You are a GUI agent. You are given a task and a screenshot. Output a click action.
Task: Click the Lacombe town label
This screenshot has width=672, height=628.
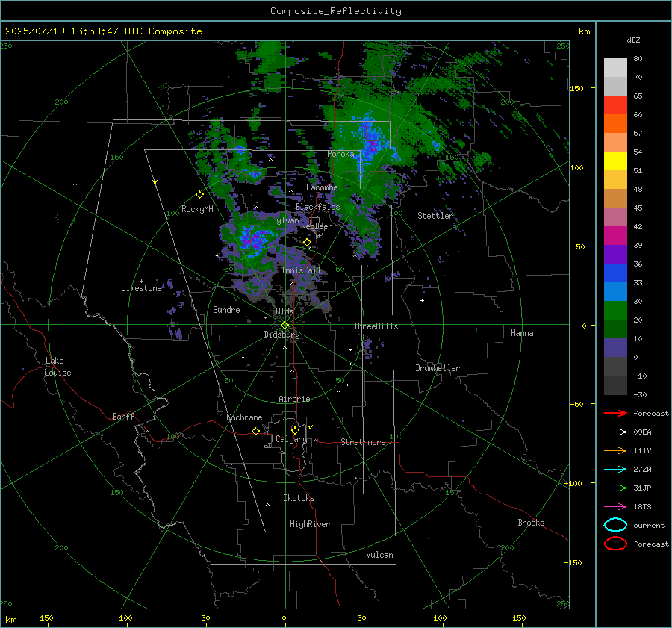(322, 187)
